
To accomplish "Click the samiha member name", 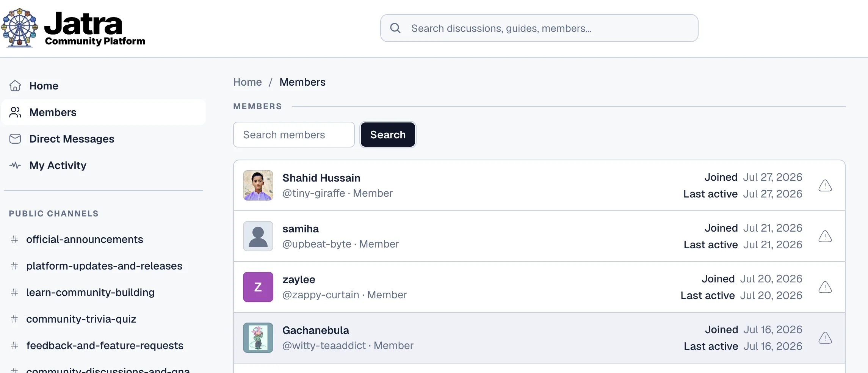I will (301, 229).
